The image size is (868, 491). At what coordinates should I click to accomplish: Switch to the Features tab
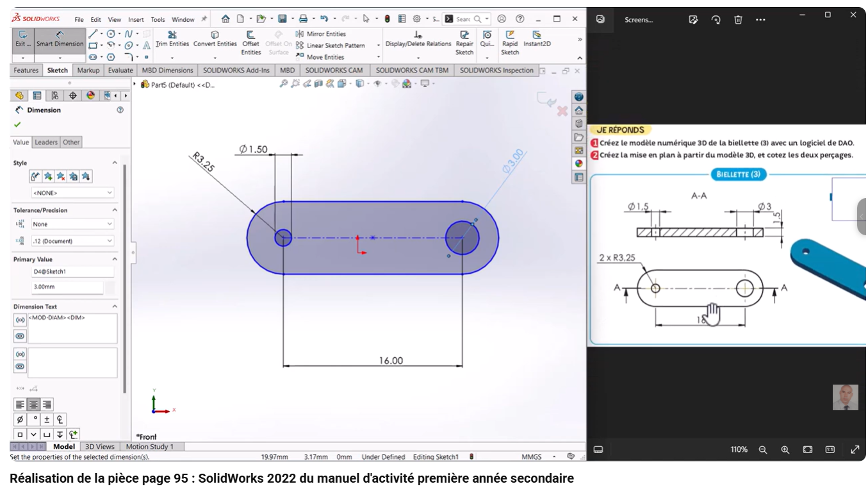tap(26, 71)
